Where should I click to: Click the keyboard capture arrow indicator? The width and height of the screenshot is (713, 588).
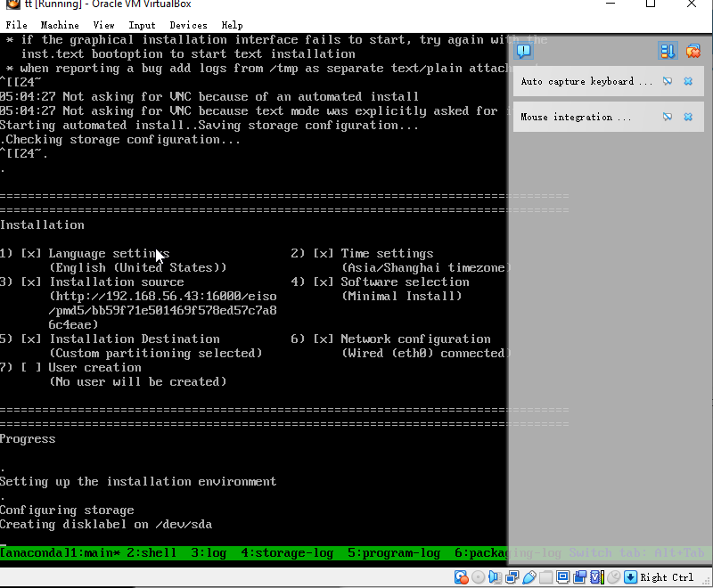tap(631, 577)
